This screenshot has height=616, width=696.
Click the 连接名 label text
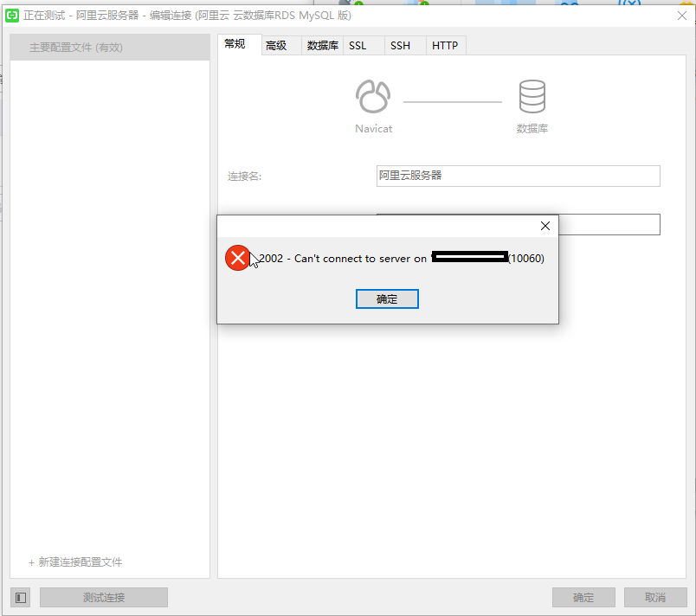245,176
